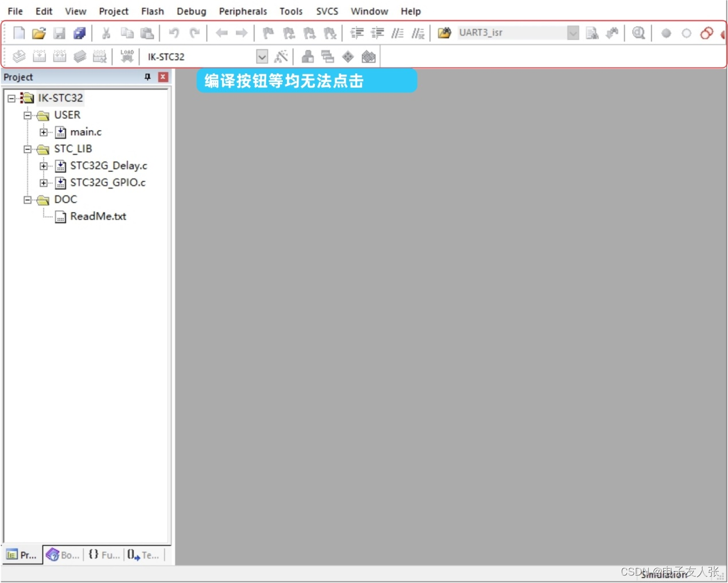Image resolution: width=728 pixels, height=583 pixels.
Task: Select main.c in the project tree
Action: 85,132
